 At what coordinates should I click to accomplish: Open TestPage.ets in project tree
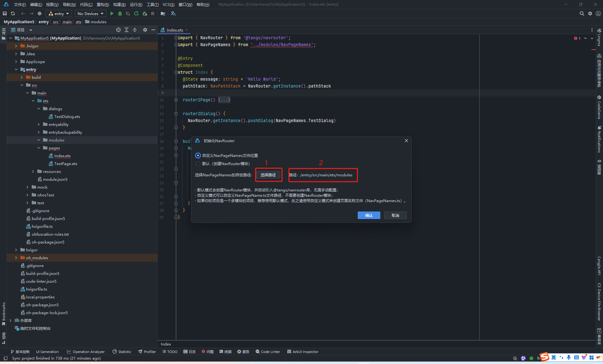click(x=65, y=164)
